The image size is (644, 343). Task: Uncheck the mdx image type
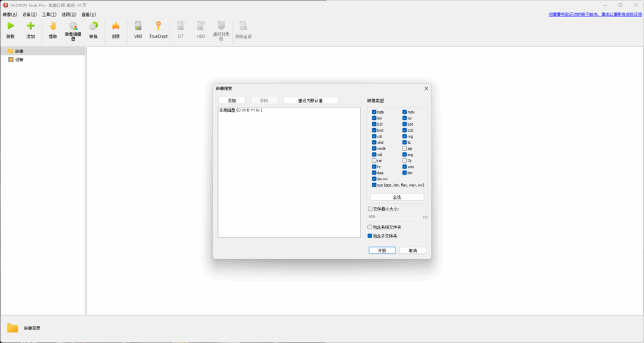pyautogui.click(x=404, y=112)
